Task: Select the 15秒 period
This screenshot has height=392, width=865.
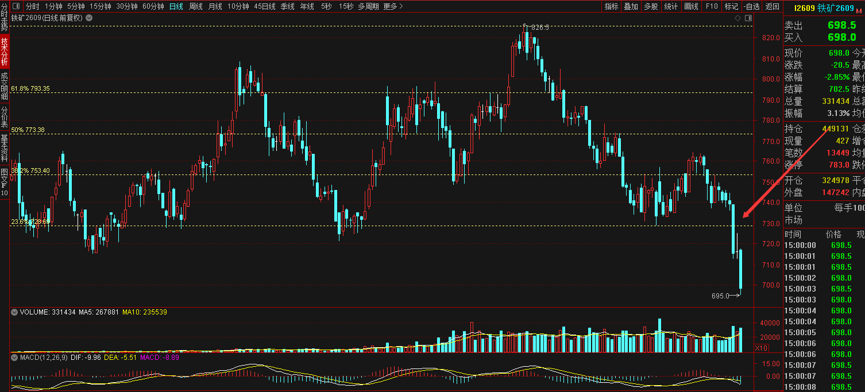Action: pos(346,7)
